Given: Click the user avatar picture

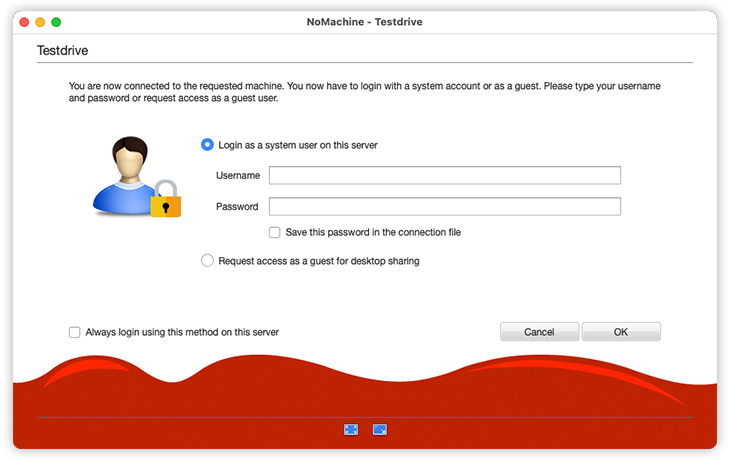Looking at the screenshot, I should (127, 172).
